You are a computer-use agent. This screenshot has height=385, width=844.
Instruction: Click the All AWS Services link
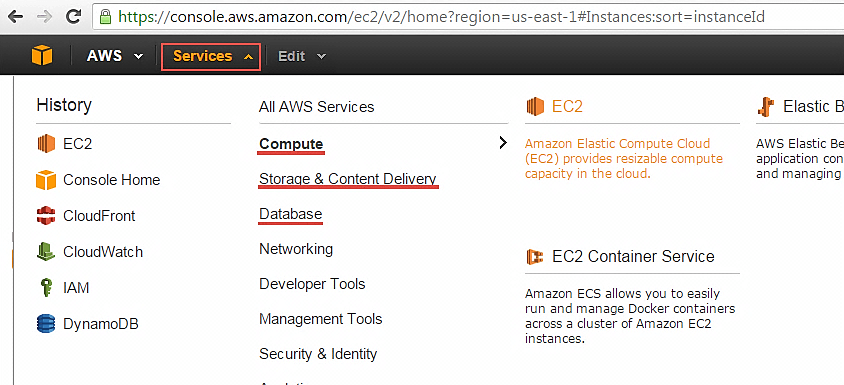coord(316,107)
